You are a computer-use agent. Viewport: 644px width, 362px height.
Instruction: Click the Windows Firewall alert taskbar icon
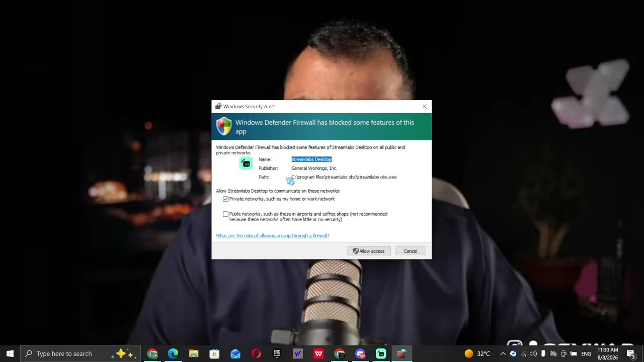pyautogui.click(x=401, y=353)
